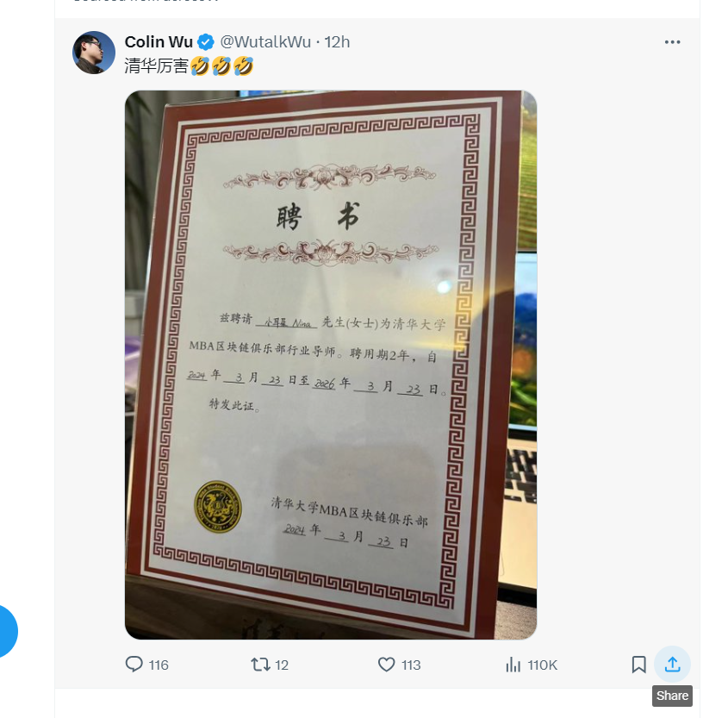The width and height of the screenshot is (728, 718).
Task: Like the tweet with the heart icon
Action: point(386,665)
